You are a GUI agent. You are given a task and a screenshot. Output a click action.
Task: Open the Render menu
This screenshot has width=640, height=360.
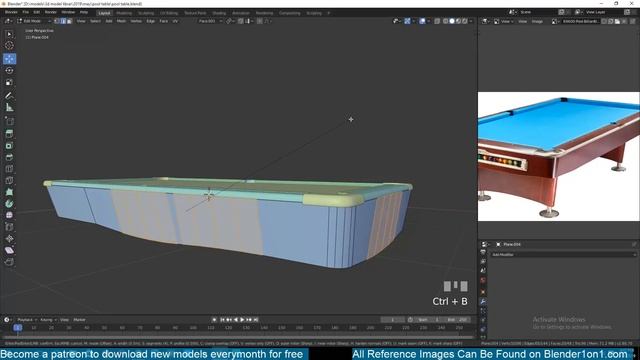point(51,12)
